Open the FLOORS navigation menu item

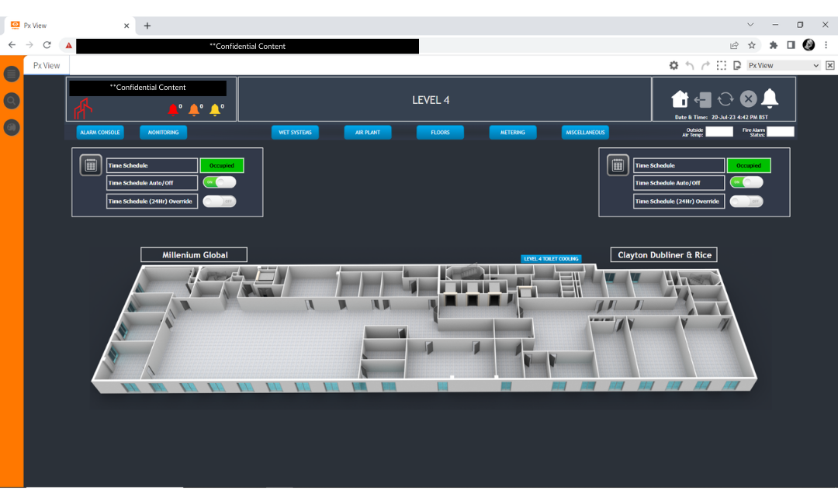pyautogui.click(x=440, y=132)
